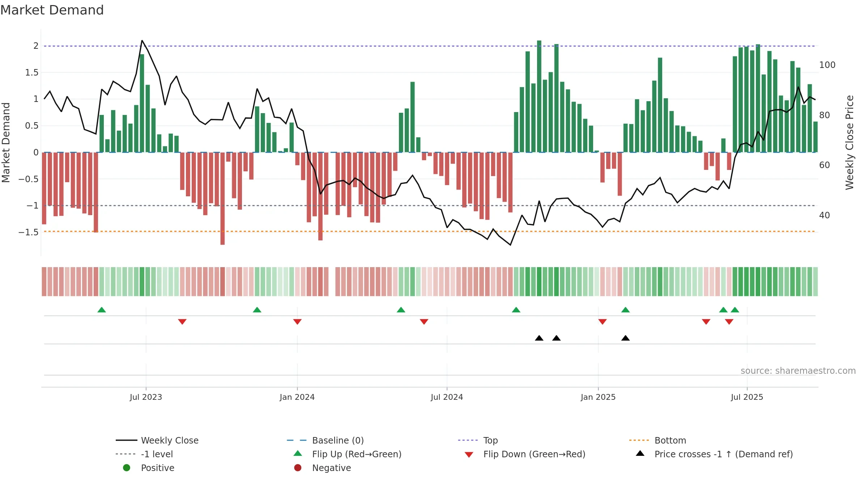Click the green Flip Up marker in spring 2024
Image resolution: width=868 pixels, height=488 pixels.
pos(401,310)
